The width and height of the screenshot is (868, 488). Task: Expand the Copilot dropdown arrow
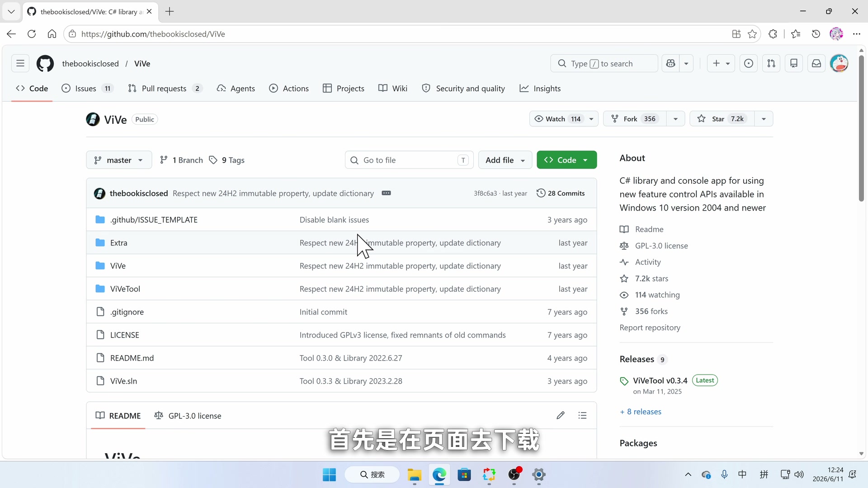pos(686,63)
